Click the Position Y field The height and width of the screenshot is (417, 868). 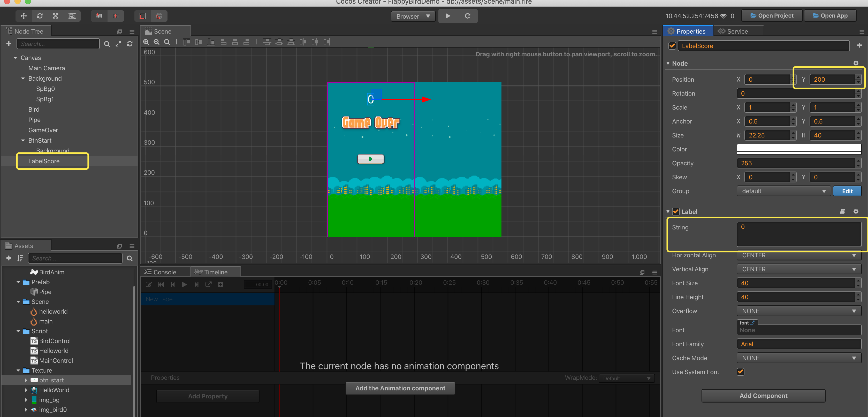(x=832, y=80)
